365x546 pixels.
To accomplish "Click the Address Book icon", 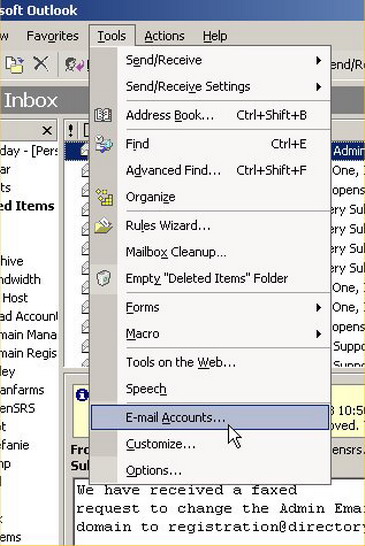I will click(x=103, y=115).
